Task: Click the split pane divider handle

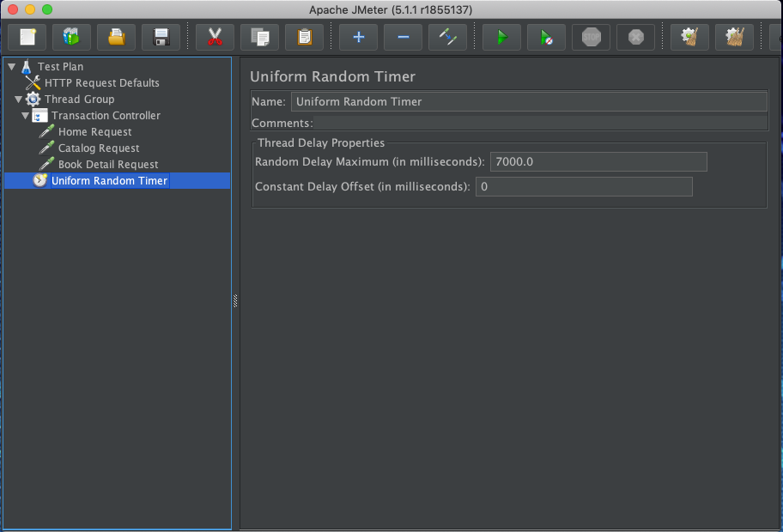Action: (x=235, y=301)
